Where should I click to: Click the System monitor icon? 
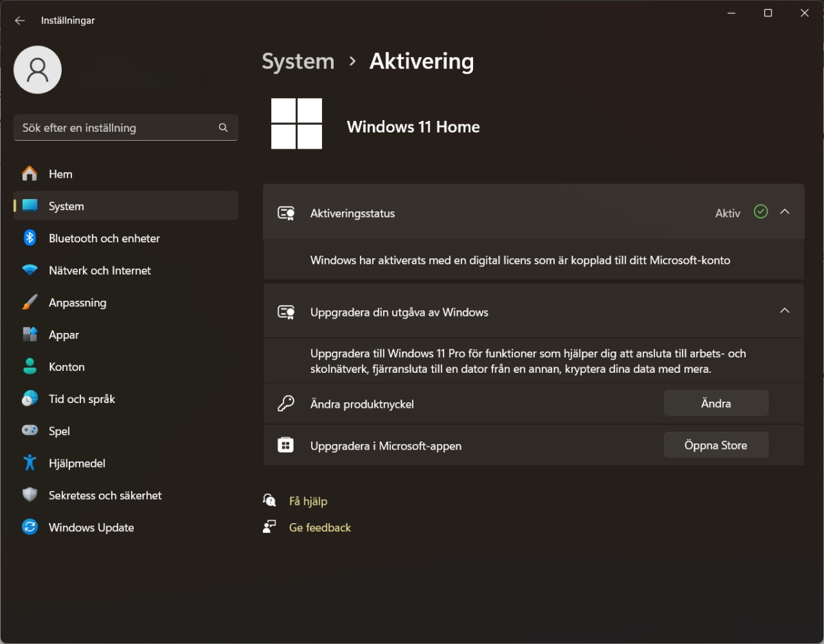(30, 206)
